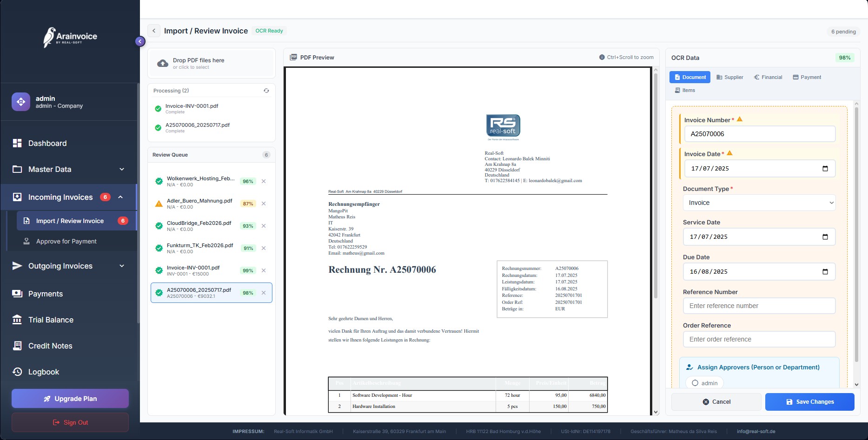
Task: Click the PDF preview vertical scrollbar
Action: pos(656,186)
